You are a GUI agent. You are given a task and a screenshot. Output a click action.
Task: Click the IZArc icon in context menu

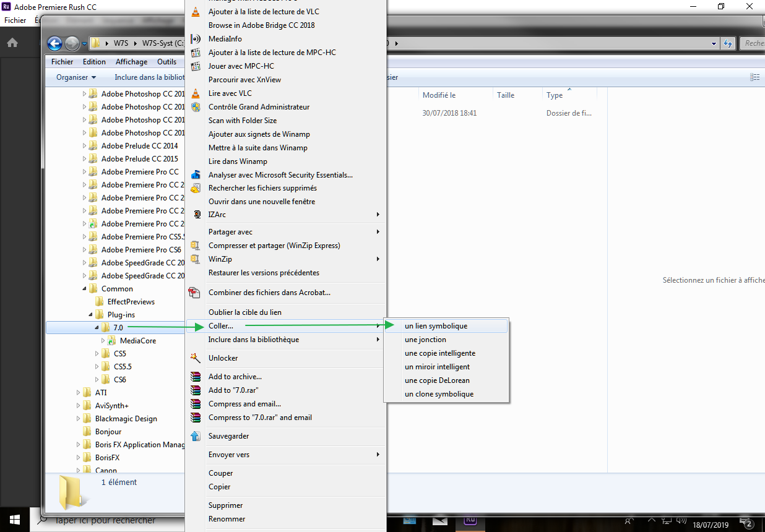(197, 215)
